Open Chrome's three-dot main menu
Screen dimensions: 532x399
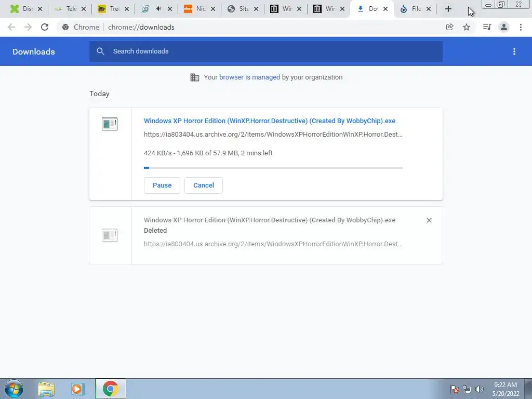click(x=521, y=27)
